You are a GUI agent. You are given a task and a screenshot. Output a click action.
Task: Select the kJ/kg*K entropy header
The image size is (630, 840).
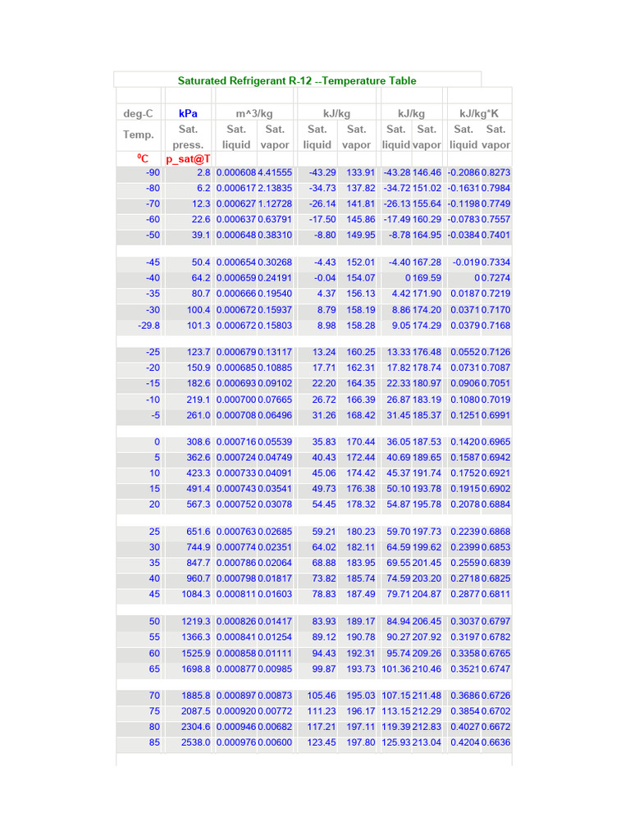479,113
